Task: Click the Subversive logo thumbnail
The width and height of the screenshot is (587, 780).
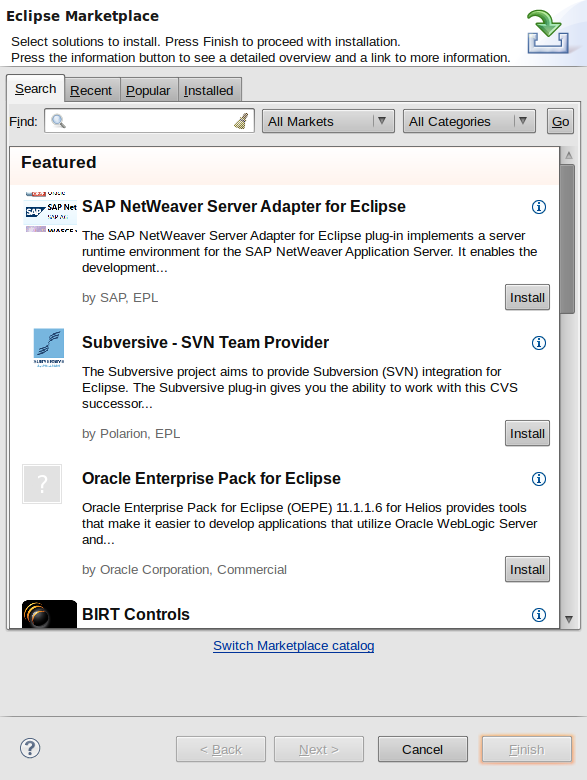Action: [49, 348]
